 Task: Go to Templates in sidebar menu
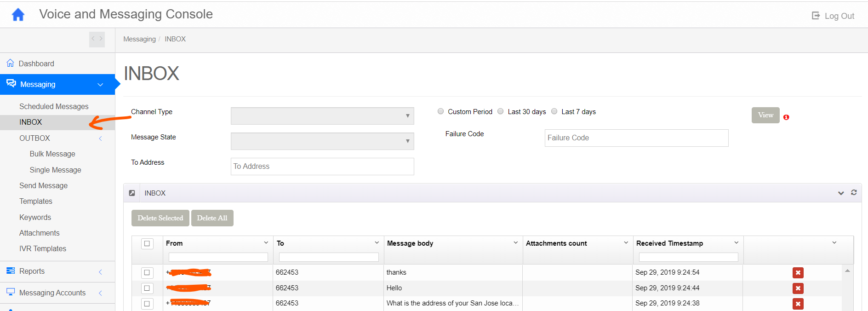click(x=36, y=201)
